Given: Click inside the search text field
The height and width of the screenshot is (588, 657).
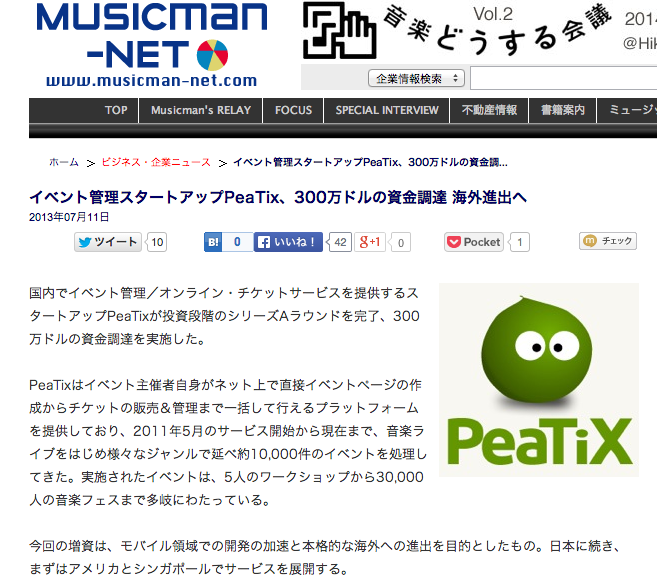Looking at the screenshot, I should [x=563, y=78].
